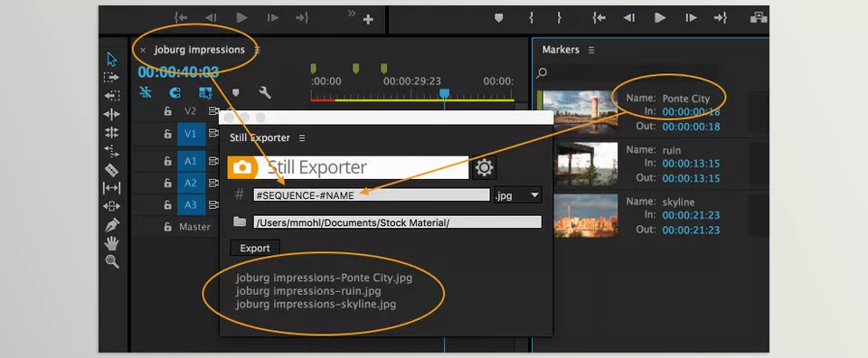Select the Track Select Forward tool
The image size is (868, 358).
pos(111,78)
